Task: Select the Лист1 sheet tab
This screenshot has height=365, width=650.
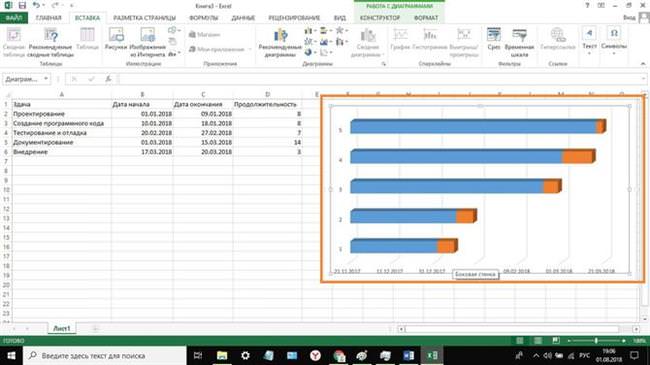Action: click(x=61, y=328)
